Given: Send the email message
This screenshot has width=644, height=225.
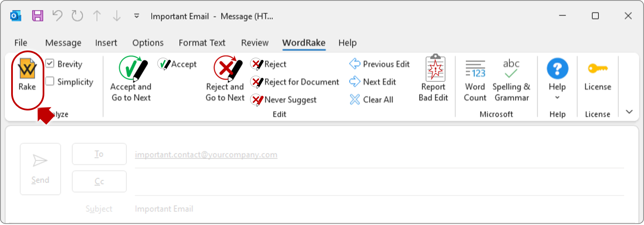Looking at the screenshot, I should (40, 169).
